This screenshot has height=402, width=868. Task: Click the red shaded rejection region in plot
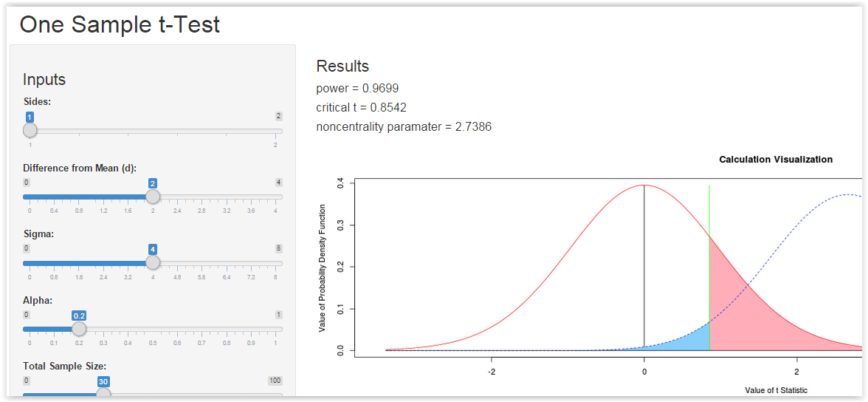738,303
